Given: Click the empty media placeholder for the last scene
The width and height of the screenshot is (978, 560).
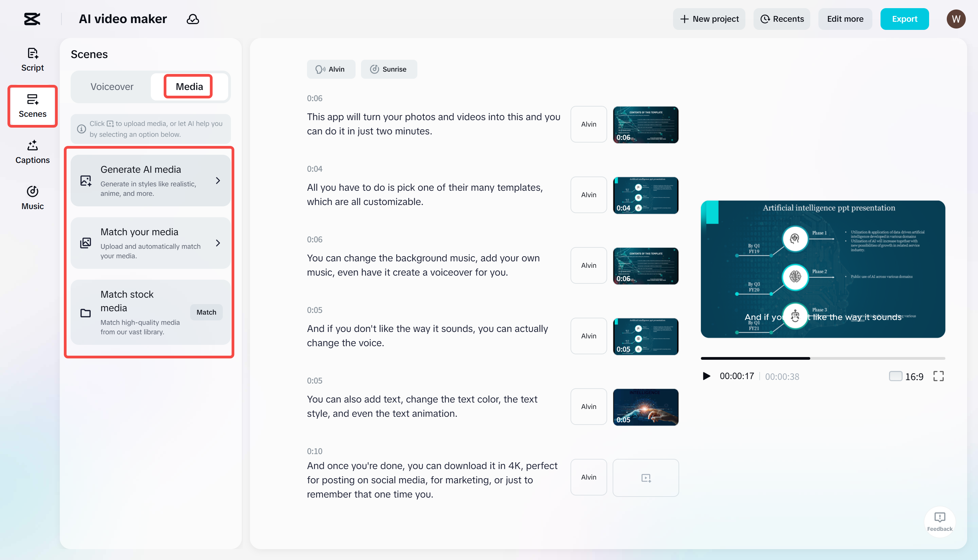Looking at the screenshot, I should tap(646, 478).
